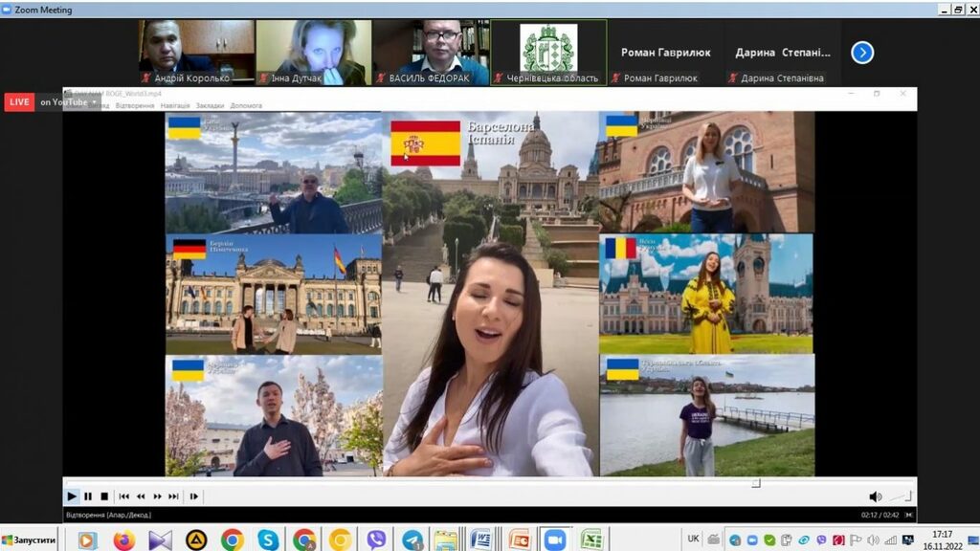Open Firefox from the taskbar
Screen dimensions: 980x551
click(x=124, y=540)
